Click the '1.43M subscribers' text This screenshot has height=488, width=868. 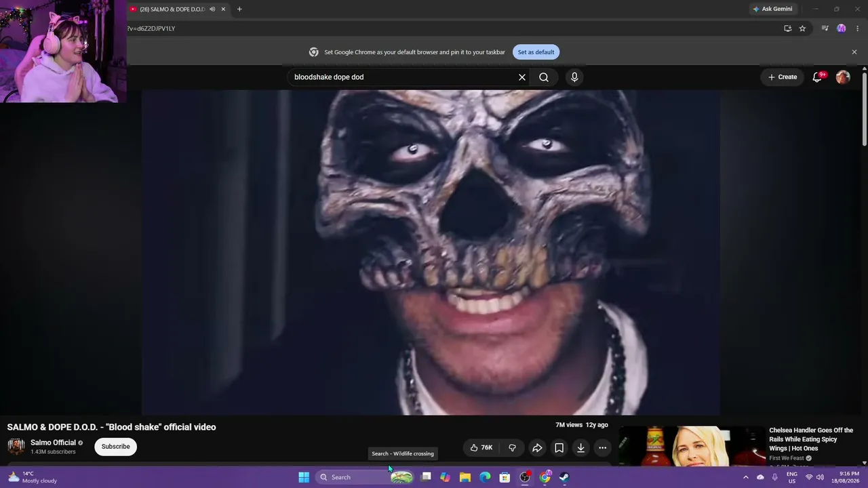point(53,452)
